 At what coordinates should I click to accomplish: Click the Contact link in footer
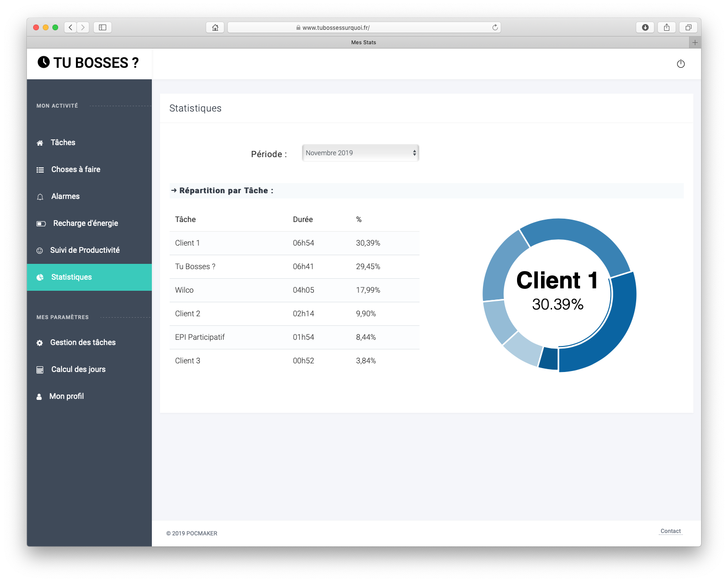670,531
